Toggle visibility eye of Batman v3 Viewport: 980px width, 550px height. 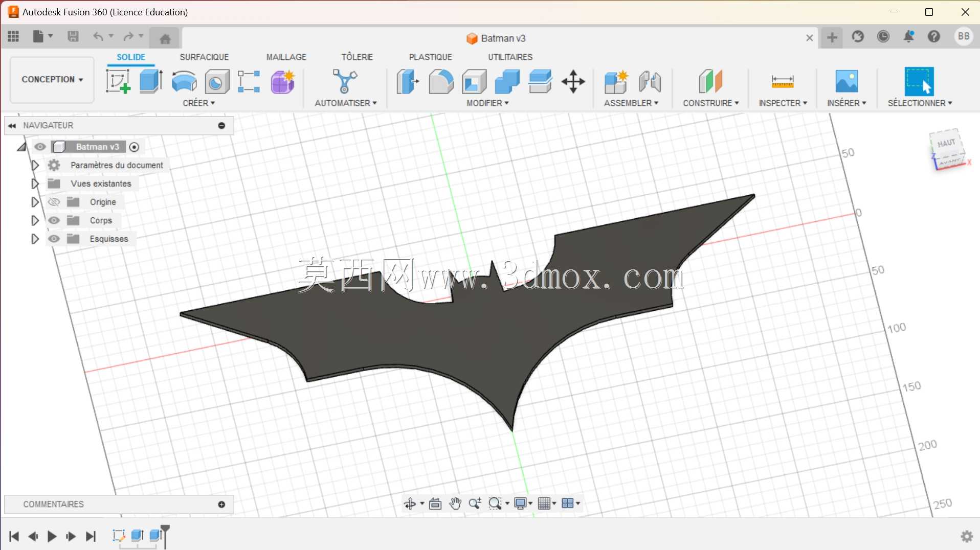(x=40, y=147)
